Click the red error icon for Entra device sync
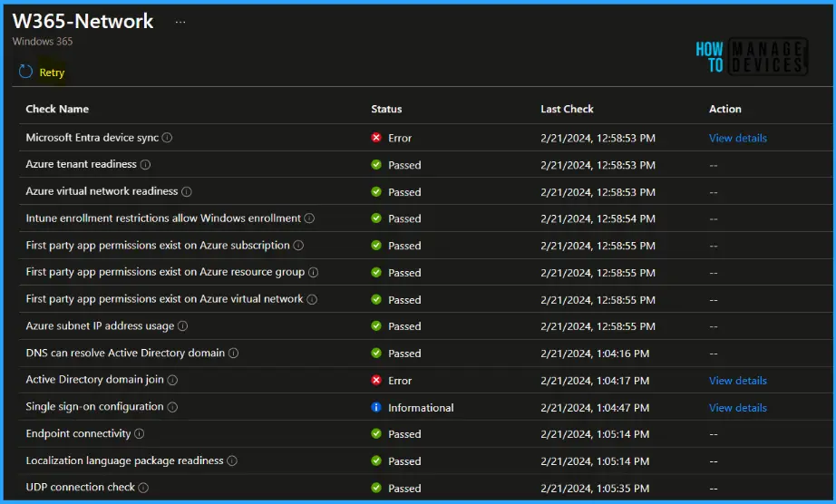The height and width of the screenshot is (504, 836). tap(376, 138)
